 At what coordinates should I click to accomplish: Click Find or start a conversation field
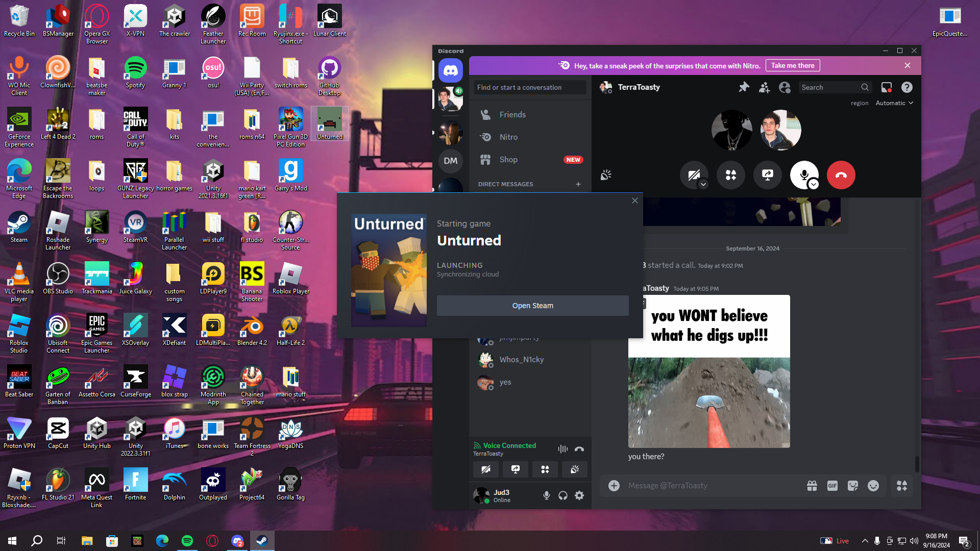click(530, 87)
